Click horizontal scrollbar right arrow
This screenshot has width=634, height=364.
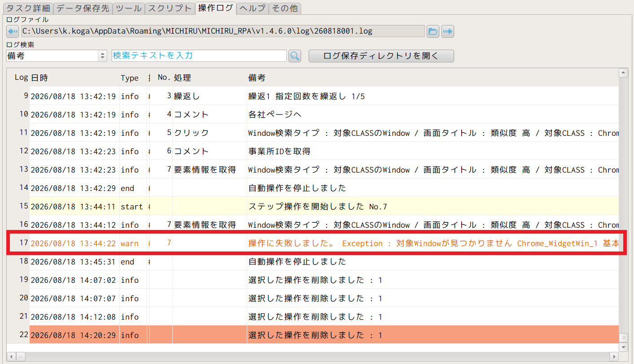614,356
